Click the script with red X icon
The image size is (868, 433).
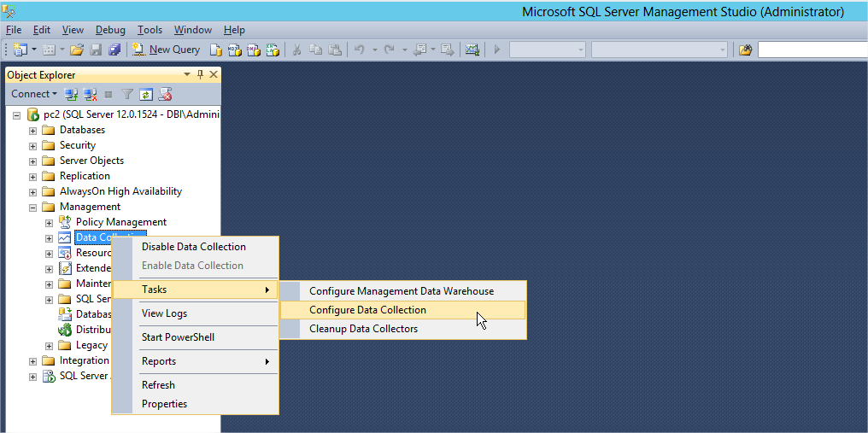[165, 94]
